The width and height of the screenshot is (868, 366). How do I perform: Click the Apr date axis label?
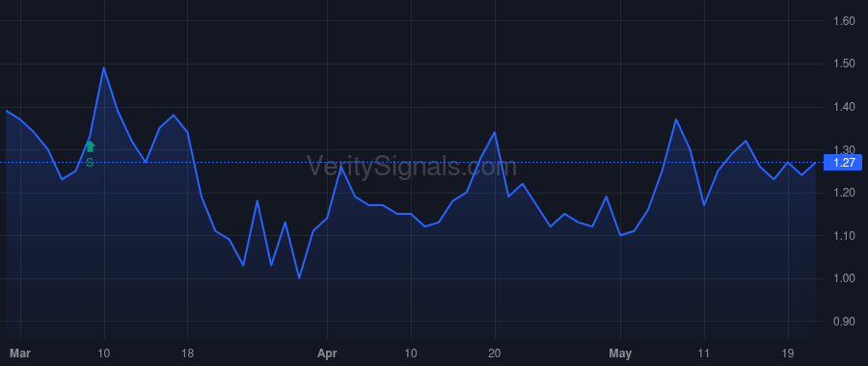(328, 353)
